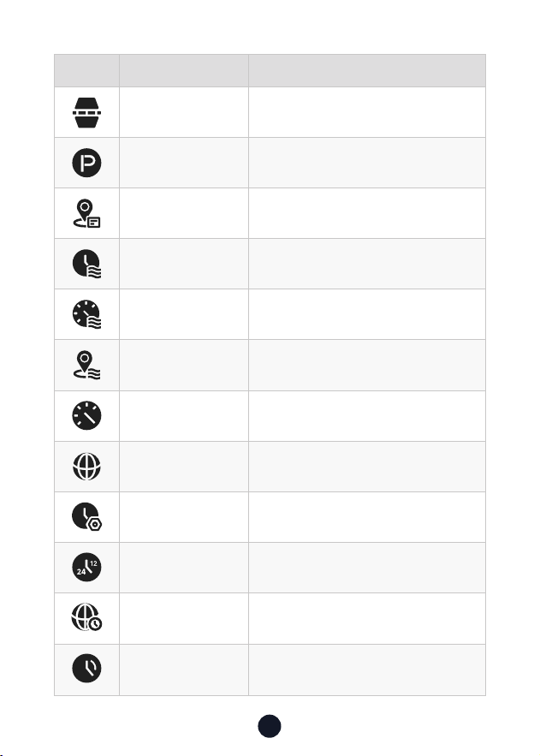Click the plain dial gauge icon
This screenshot has height=756, width=540.
(86, 415)
